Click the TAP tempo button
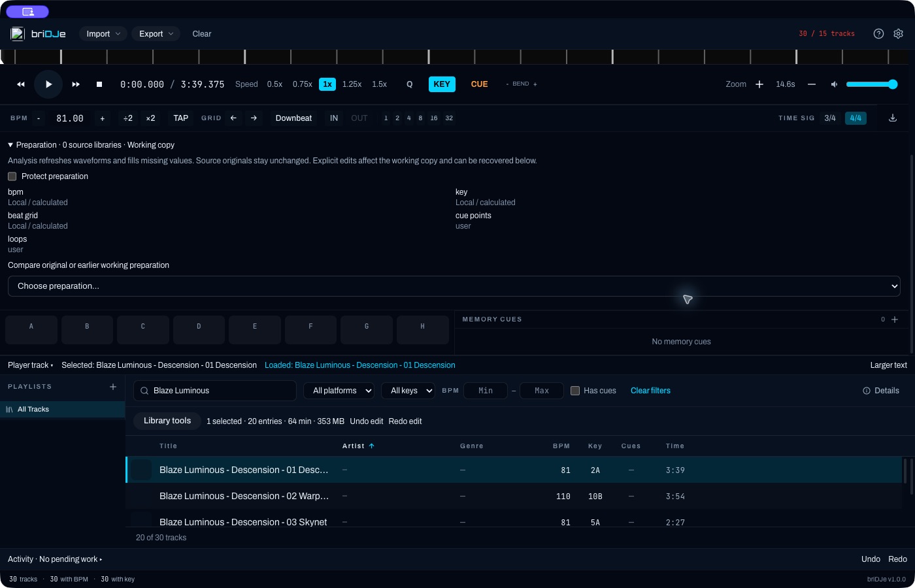 [181, 118]
